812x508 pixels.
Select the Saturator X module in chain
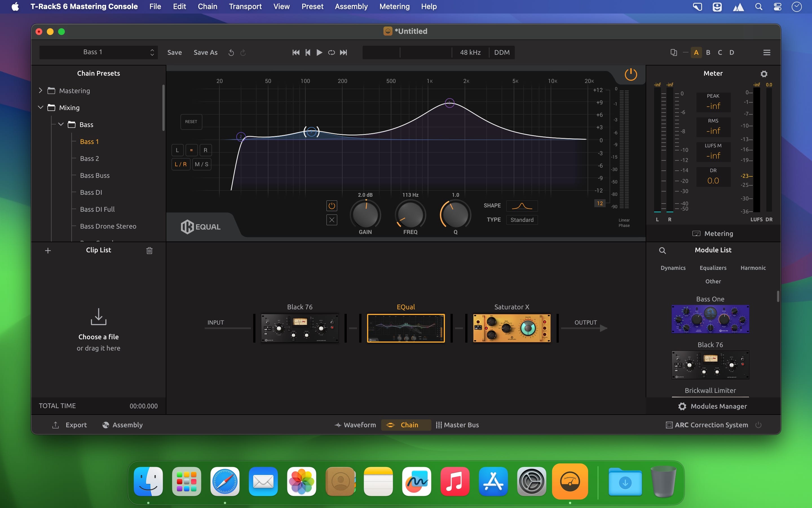pos(512,328)
